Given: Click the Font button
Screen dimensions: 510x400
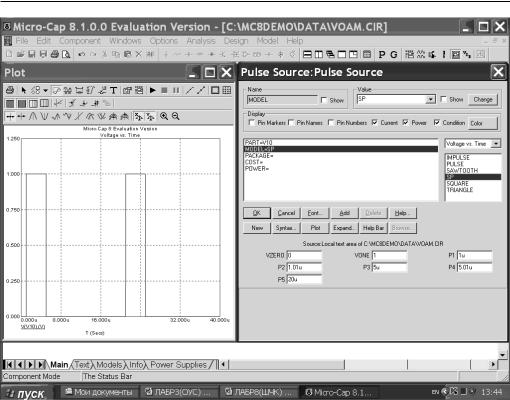Looking at the screenshot, I should (x=315, y=213).
